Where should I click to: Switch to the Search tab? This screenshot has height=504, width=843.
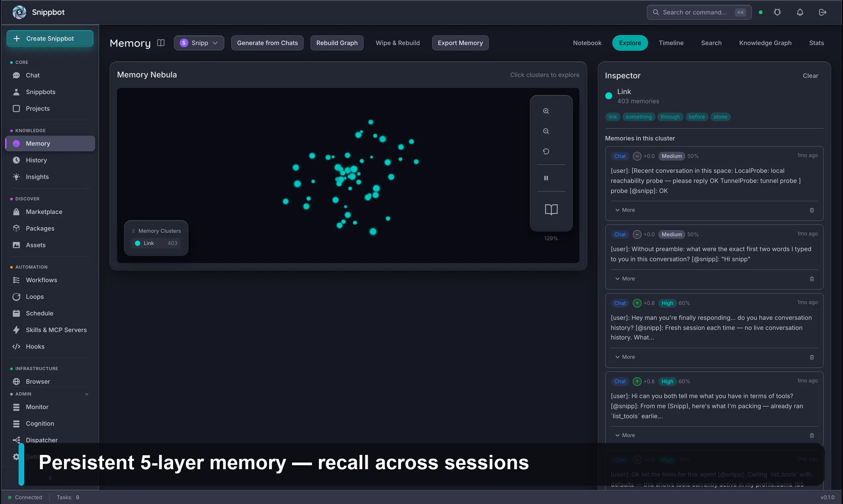(x=711, y=43)
